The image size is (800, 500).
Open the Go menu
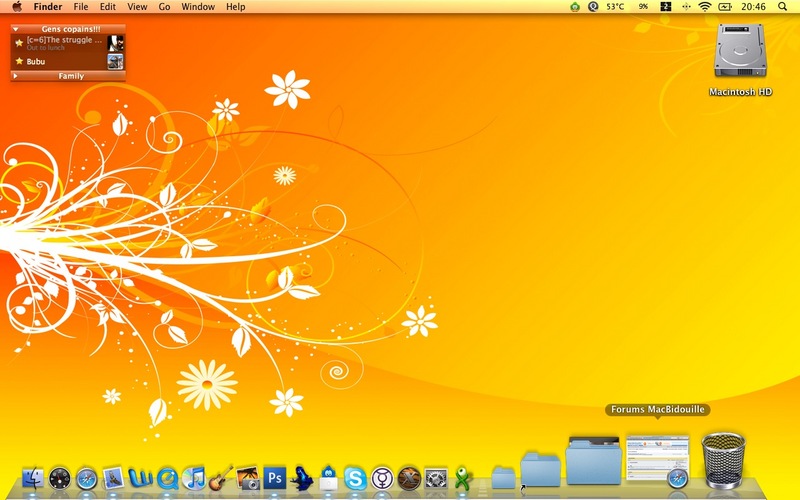(x=164, y=7)
